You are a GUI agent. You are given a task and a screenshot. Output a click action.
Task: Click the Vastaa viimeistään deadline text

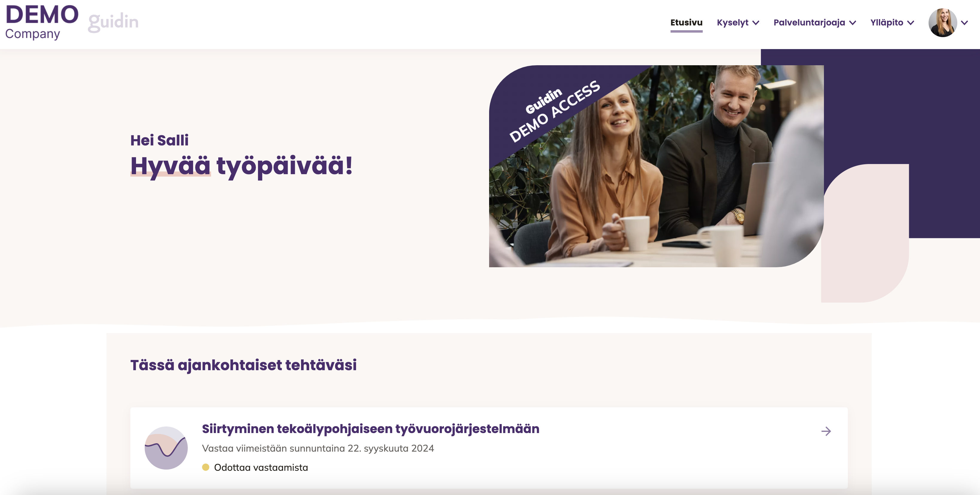point(318,448)
